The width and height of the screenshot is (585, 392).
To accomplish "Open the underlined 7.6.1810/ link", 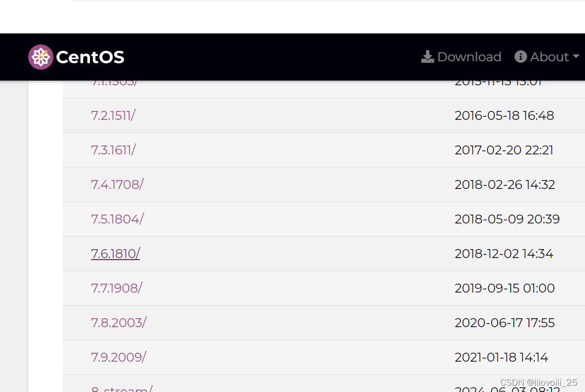I will tap(115, 254).
